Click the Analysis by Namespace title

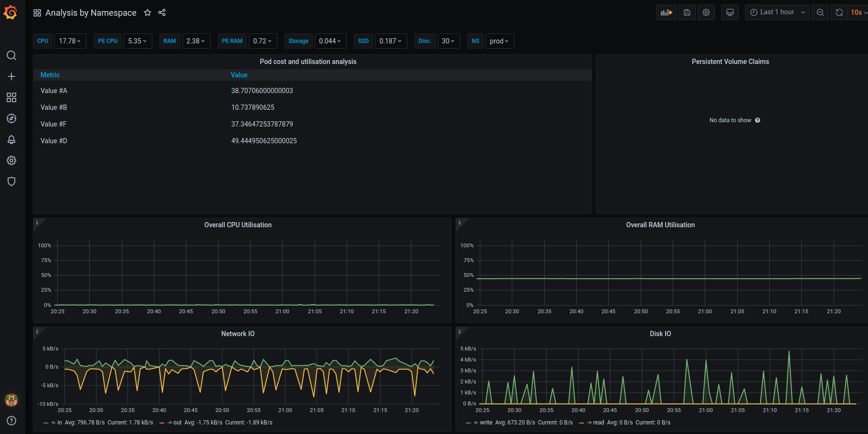tap(91, 12)
